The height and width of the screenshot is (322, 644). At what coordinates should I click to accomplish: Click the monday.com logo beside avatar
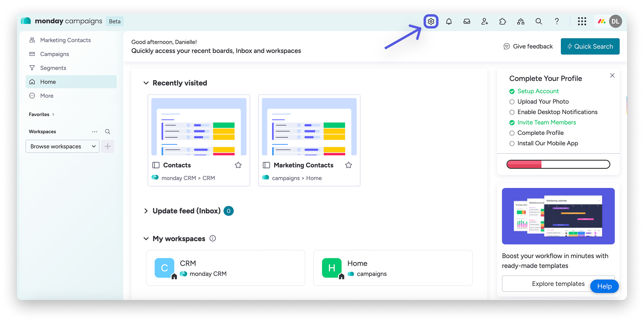(602, 21)
